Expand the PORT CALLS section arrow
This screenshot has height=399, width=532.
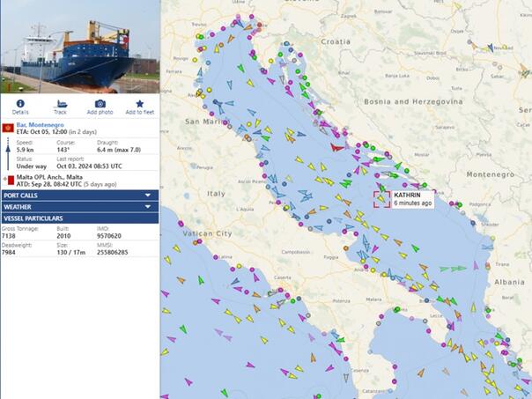pos(148,196)
